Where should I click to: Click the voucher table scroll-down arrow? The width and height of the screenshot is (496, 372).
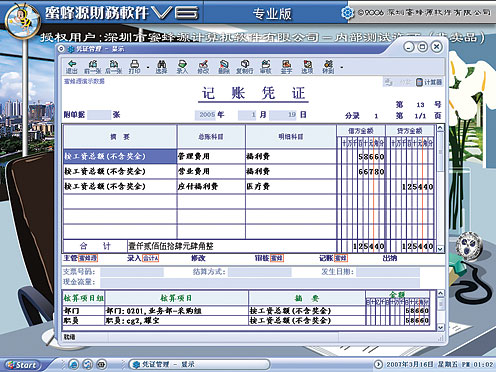(x=440, y=249)
